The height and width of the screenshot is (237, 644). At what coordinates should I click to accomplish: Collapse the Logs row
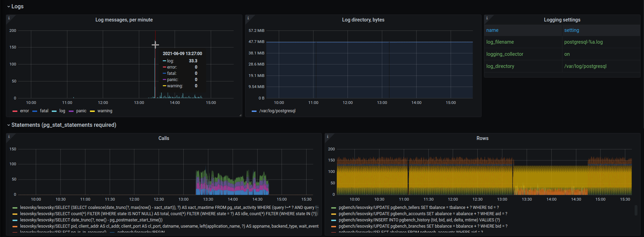click(x=15, y=6)
